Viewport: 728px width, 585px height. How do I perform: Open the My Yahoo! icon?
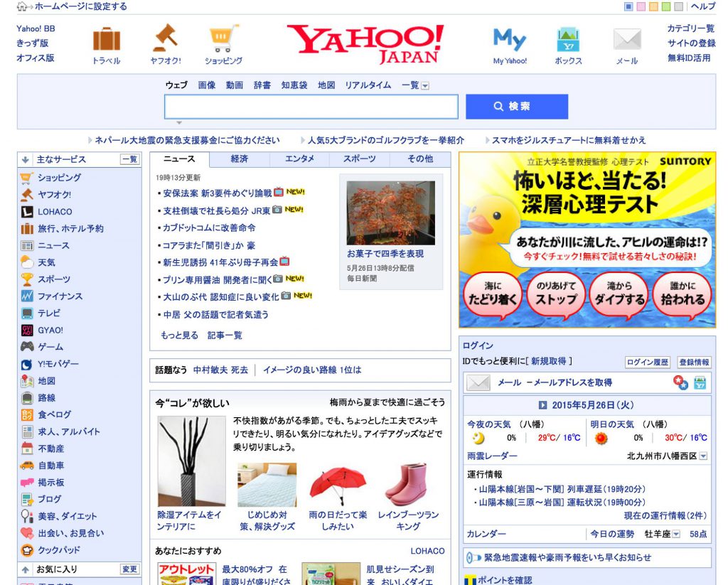pos(509,39)
